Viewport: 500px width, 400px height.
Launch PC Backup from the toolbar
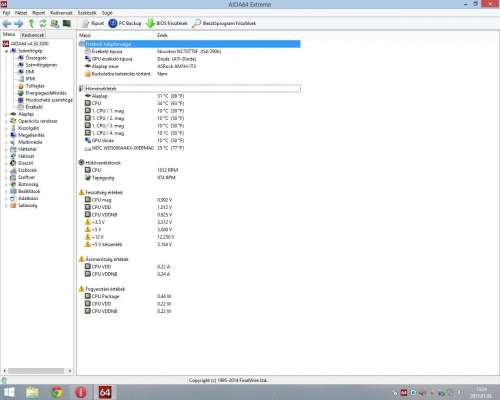pyautogui.click(x=125, y=23)
